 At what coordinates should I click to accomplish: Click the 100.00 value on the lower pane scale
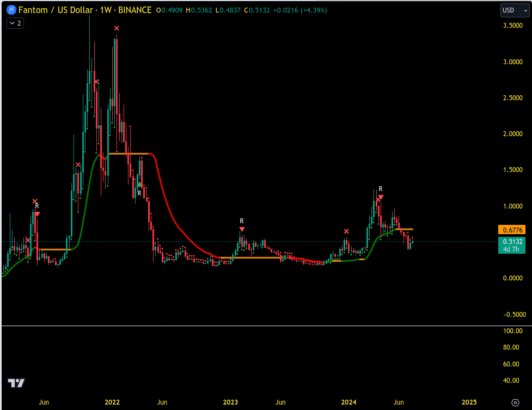coord(512,331)
